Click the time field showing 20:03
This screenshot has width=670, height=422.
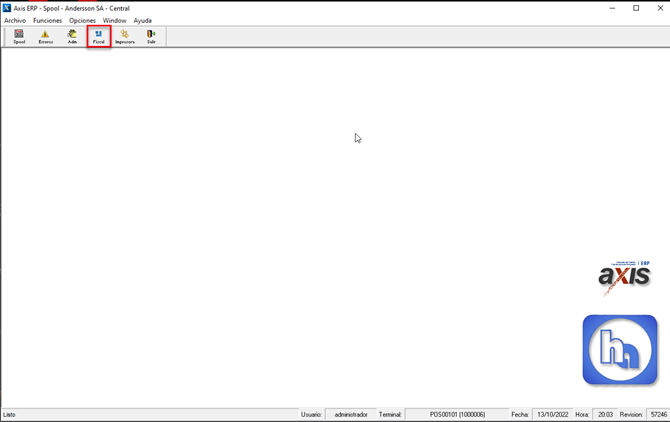[x=605, y=414]
